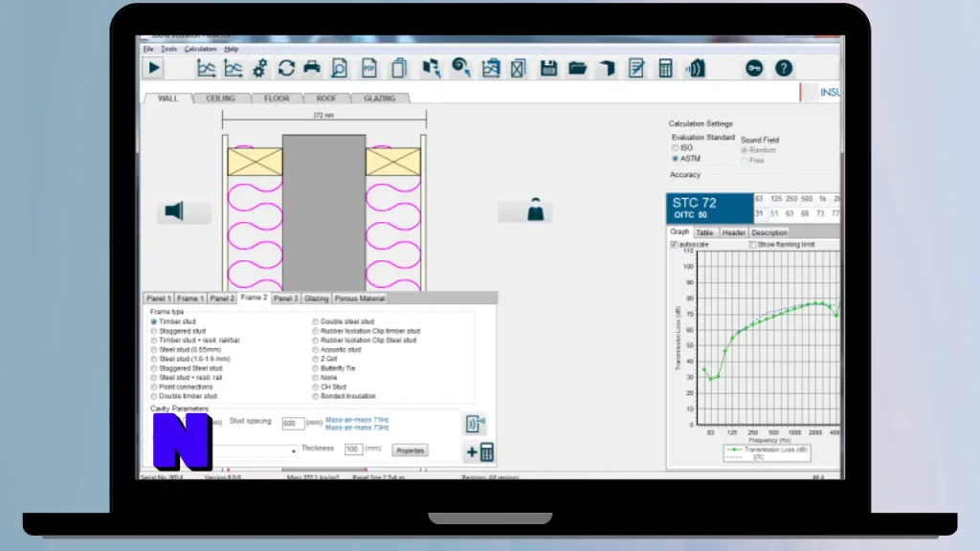Click the crossed-box toolbar icon
The image size is (980, 551).
point(518,68)
